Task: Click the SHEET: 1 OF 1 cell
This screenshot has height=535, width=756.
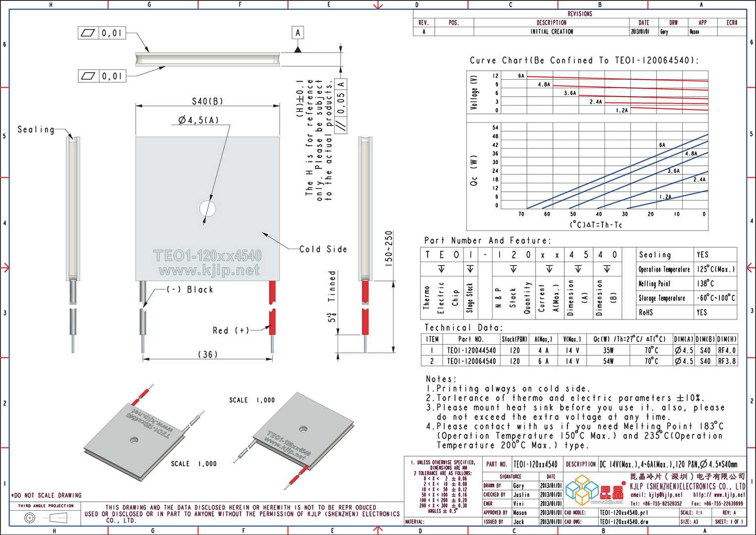Action: click(x=729, y=522)
